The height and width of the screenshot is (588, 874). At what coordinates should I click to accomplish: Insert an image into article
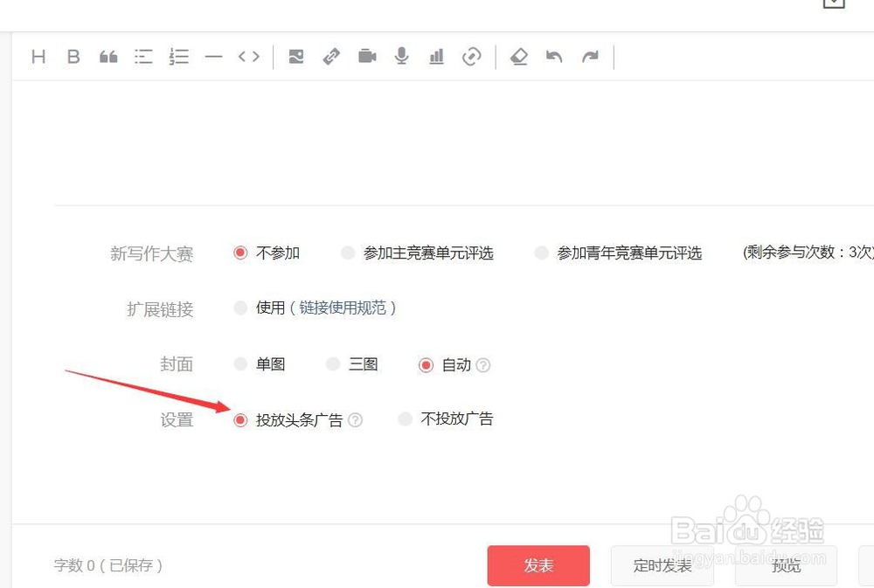coord(296,56)
